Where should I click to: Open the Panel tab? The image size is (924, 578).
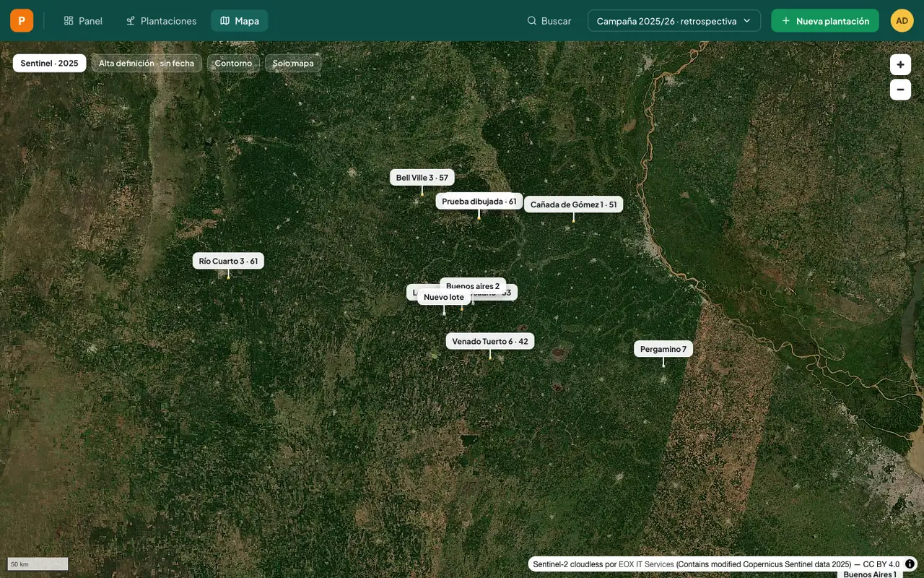83,21
